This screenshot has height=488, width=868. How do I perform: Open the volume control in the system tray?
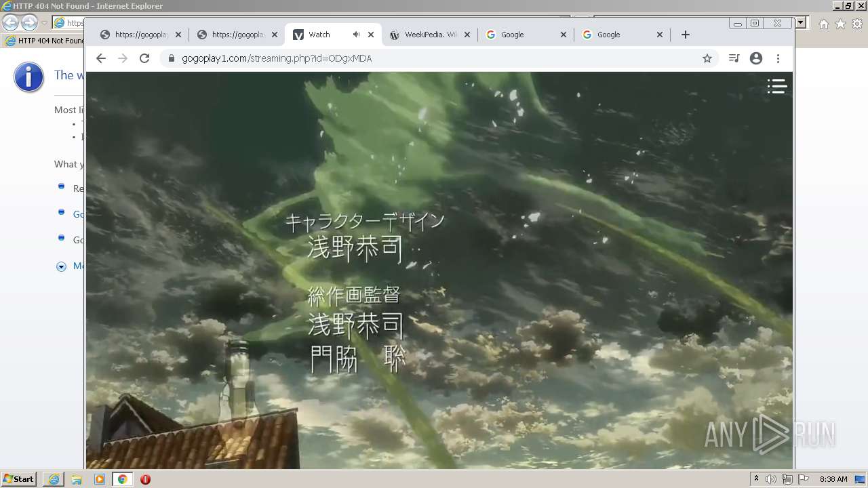771,479
